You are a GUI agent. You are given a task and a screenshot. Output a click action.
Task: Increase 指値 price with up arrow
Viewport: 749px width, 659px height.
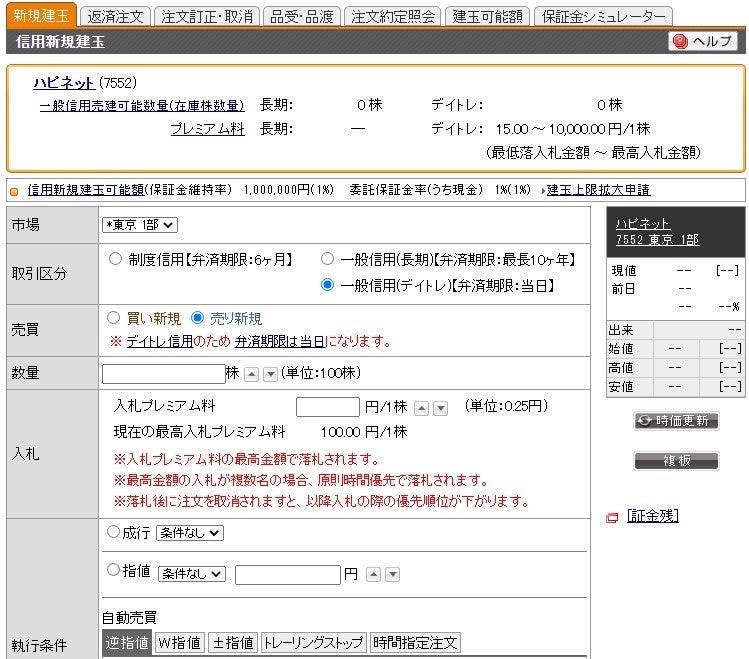point(373,574)
